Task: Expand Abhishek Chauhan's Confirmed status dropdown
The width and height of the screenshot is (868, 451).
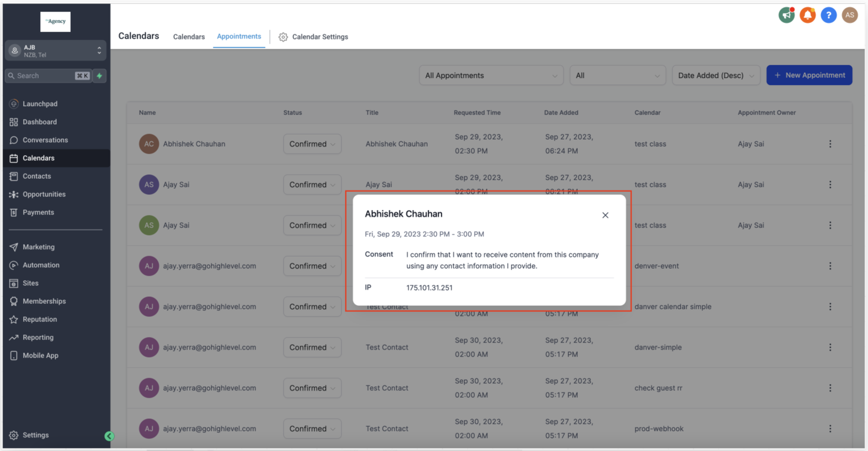Action: 312,144
